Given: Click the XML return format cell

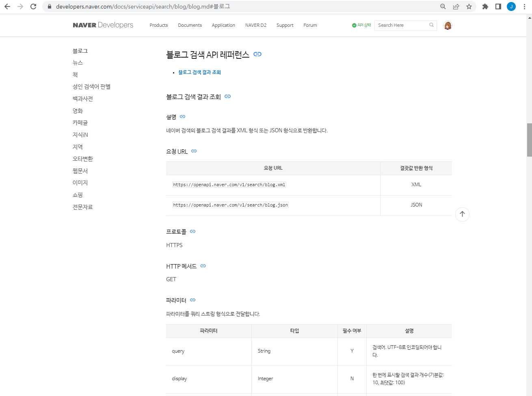Looking at the screenshot, I should pos(416,185).
